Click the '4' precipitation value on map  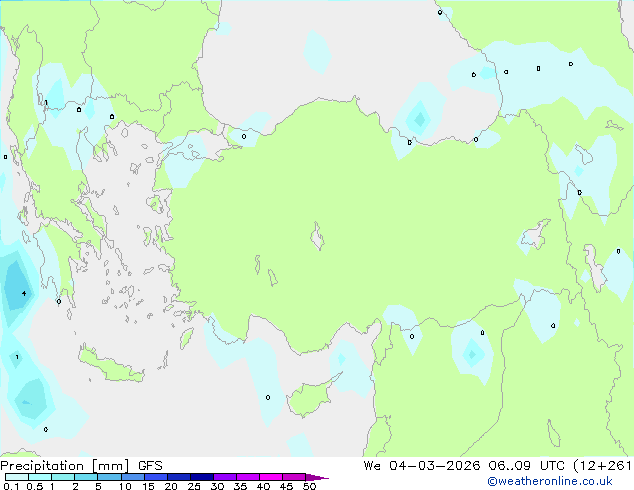[x=24, y=293]
